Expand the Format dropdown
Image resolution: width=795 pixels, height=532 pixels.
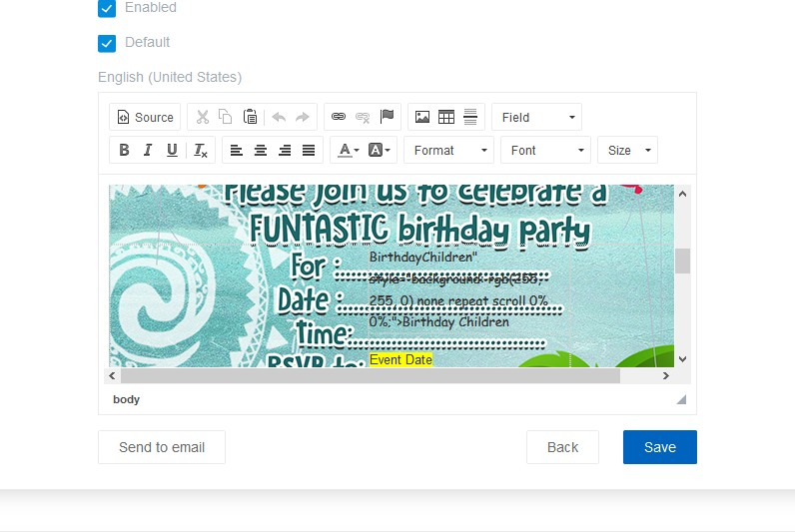[449, 150]
